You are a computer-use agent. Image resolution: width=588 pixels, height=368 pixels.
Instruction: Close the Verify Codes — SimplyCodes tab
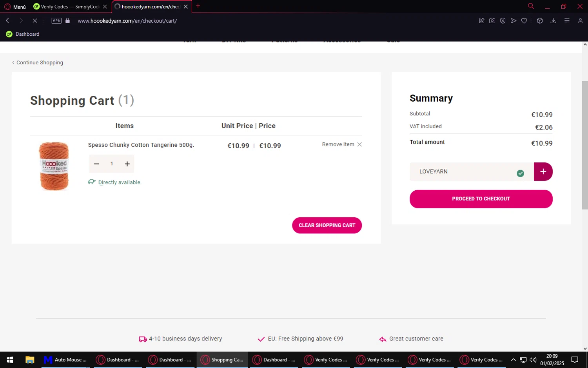(105, 7)
